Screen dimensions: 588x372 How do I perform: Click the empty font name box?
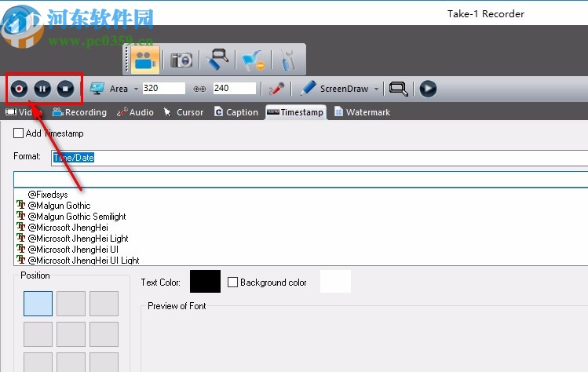click(x=301, y=179)
